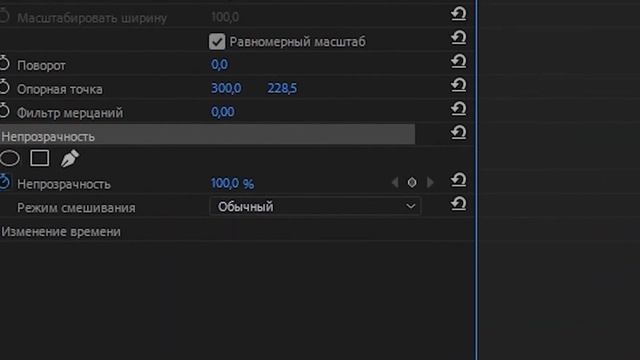This screenshot has width=640, height=360.
Task: Reset Непрозрачность 100,0 % value
Action: [x=458, y=180]
